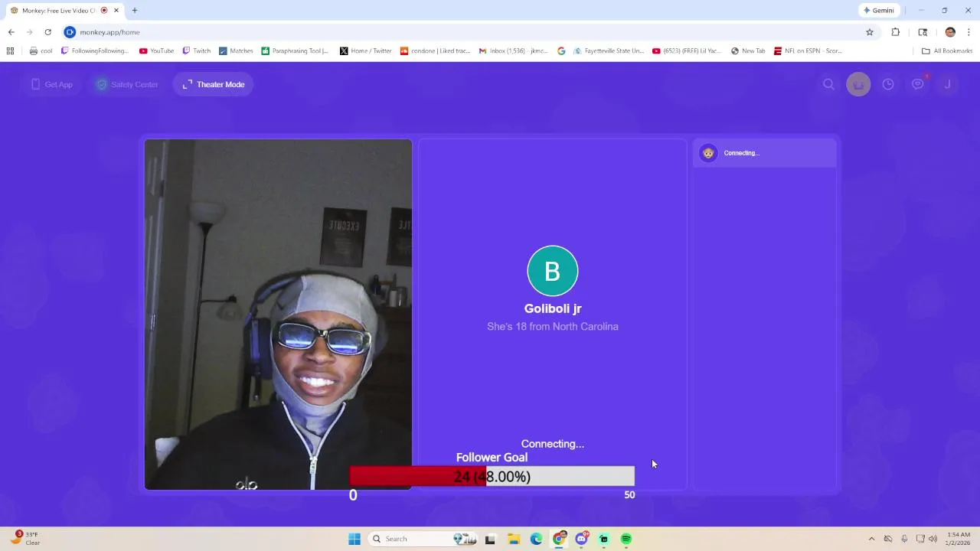Click the Follower Goal label
Viewport: 980px width, 551px height.
492,458
